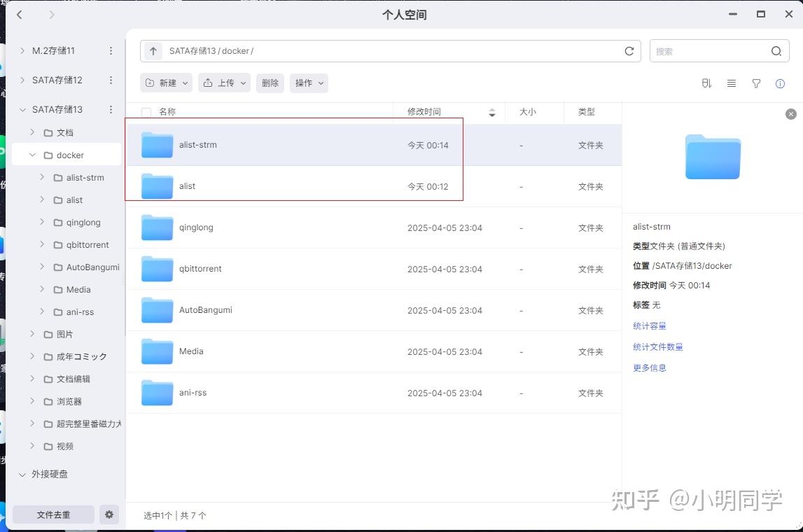Open the 上传 dropdown menu

coord(224,83)
